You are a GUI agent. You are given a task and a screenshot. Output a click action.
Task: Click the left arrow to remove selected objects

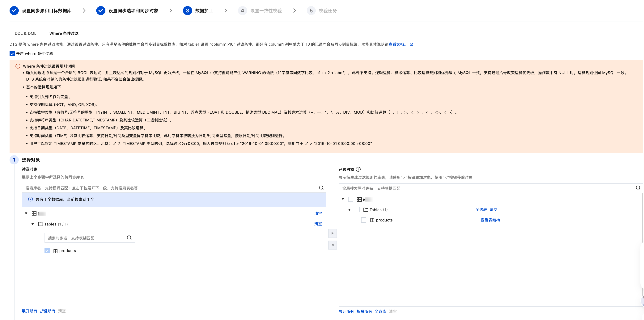(x=333, y=245)
